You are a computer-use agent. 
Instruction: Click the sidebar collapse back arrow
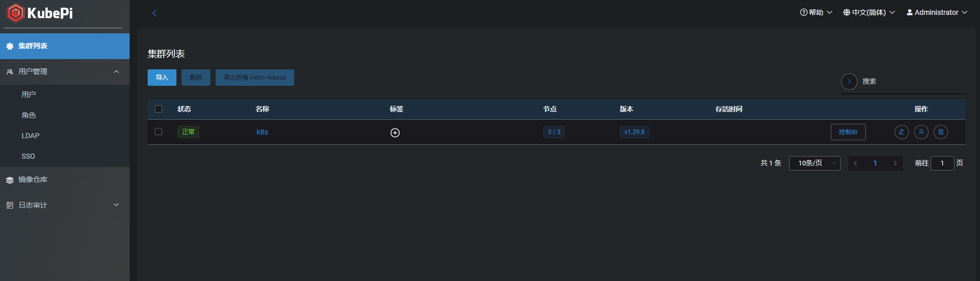coord(154,13)
